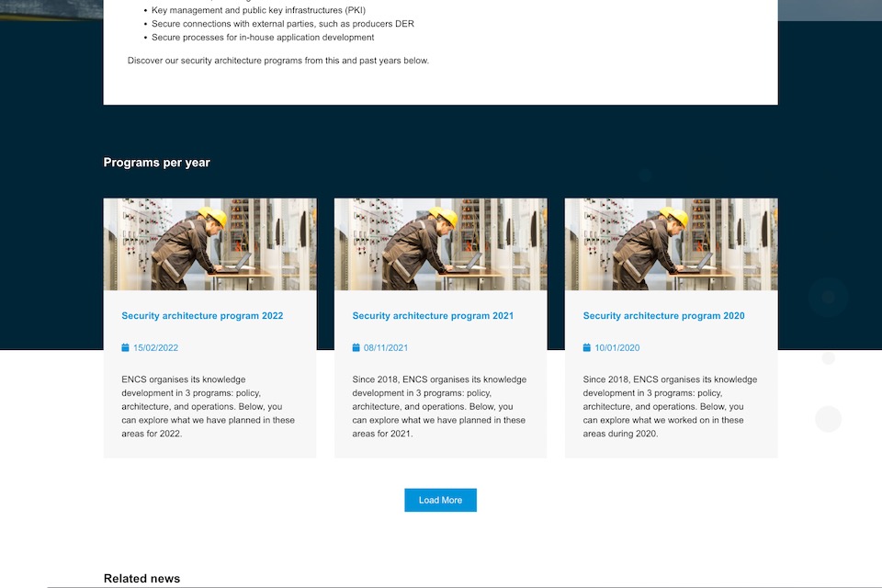The width and height of the screenshot is (882, 588).
Task: Click 'Secure processes for in-house application development' bullet
Action: click(x=263, y=37)
